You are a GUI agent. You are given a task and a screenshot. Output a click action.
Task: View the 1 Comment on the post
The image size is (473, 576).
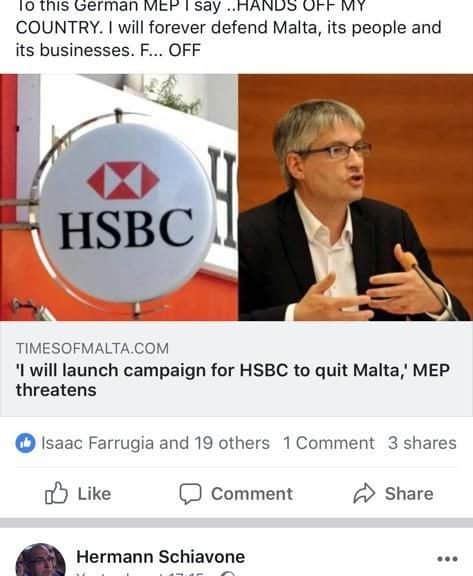(x=329, y=443)
